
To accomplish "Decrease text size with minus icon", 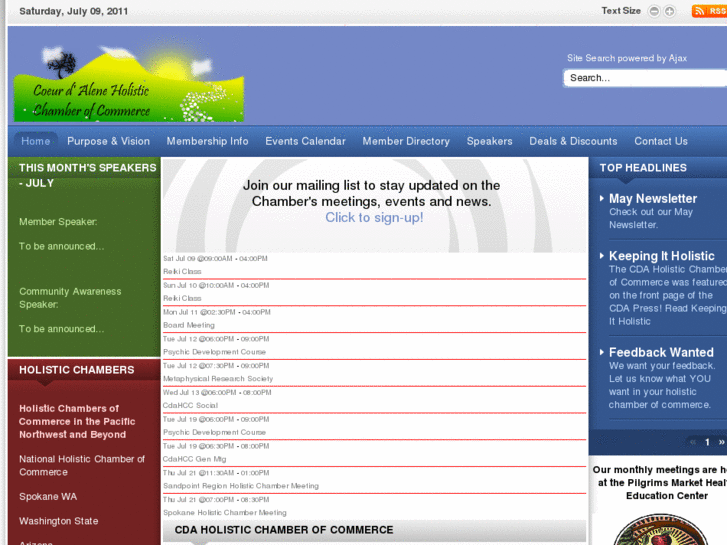I will [654, 11].
